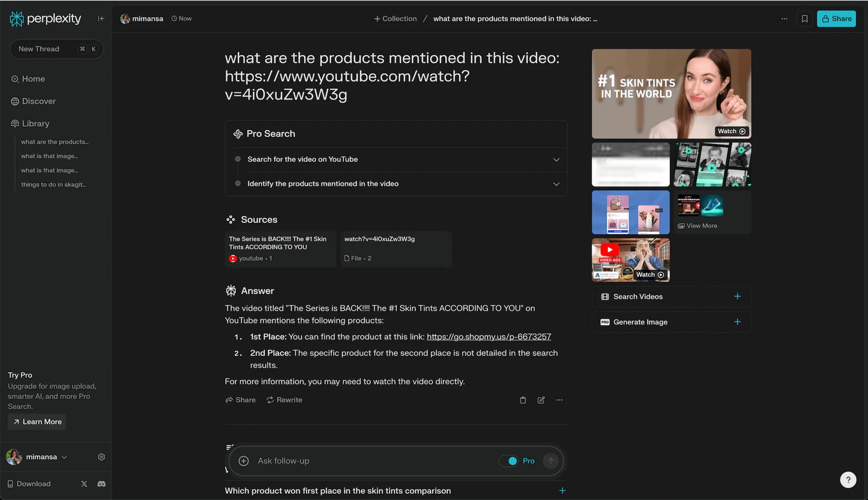Expand the Identify the products step

click(556, 184)
